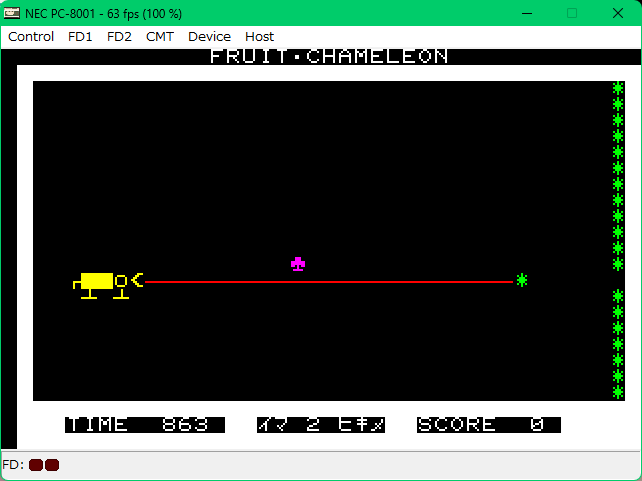Click the disabled maximize button

point(572,13)
